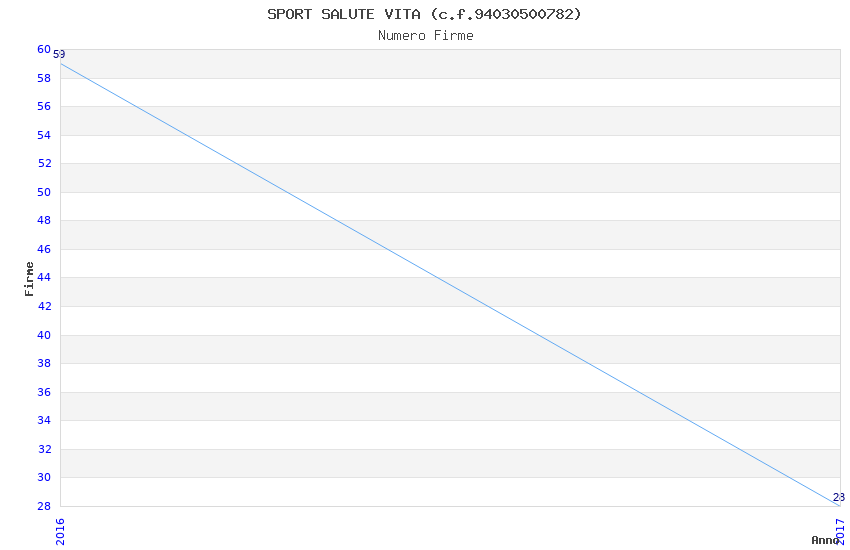Viewport: 850px width, 550px height.
Task: Click the data point label at 2017
Action: pyautogui.click(x=839, y=497)
